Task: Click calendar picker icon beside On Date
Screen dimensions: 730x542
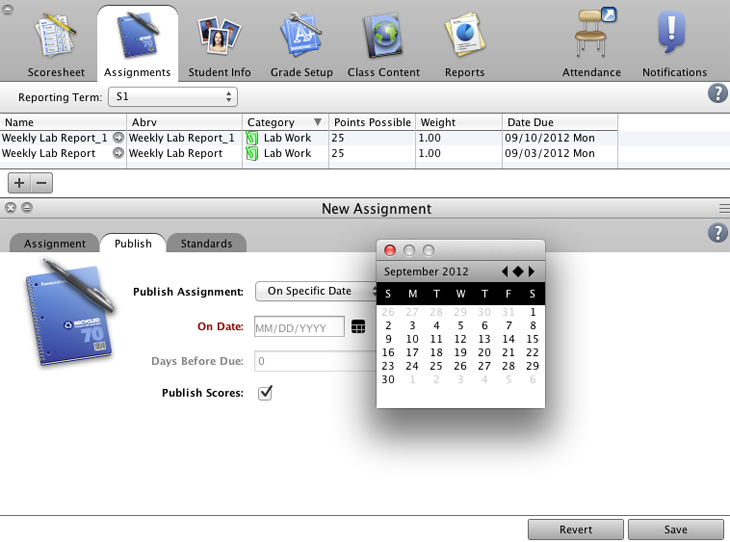Action: [358, 327]
